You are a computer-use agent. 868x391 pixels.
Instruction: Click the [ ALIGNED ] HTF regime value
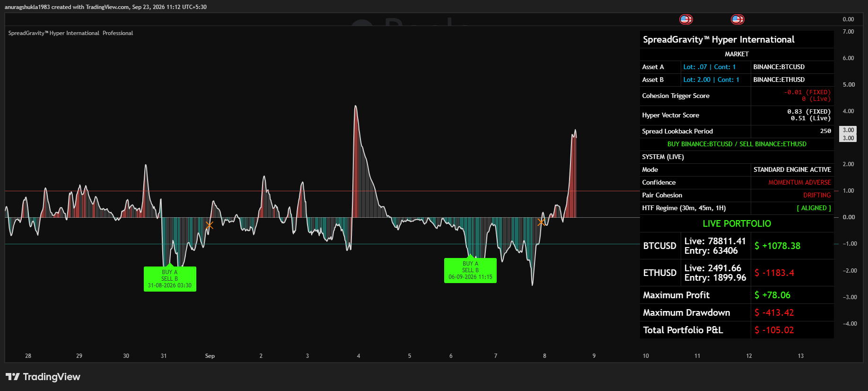(x=814, y=208)
